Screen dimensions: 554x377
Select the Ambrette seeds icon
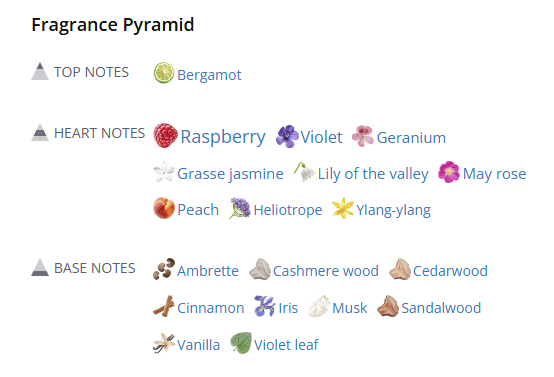(164, 269)
